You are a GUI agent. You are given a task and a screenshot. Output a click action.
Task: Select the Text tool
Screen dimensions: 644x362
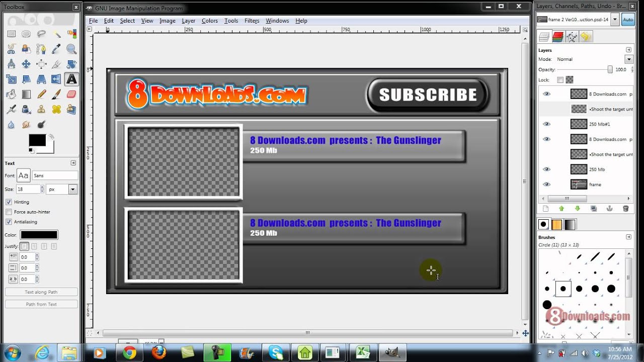click(x=71, y=79)
